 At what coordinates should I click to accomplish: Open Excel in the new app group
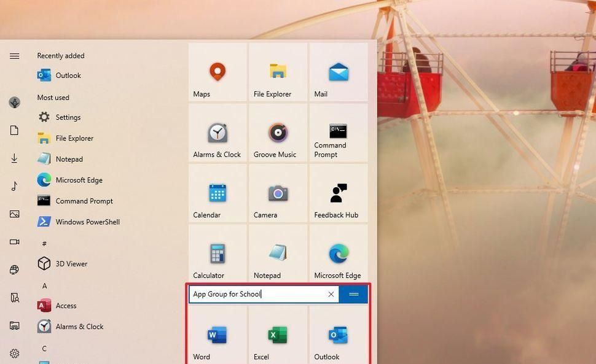pos(276,336)
